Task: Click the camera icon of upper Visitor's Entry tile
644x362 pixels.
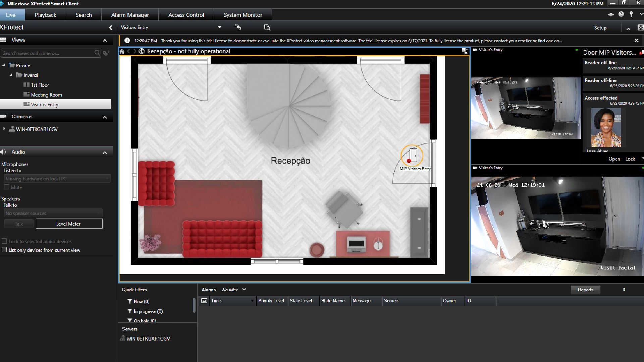Action: [x=475, y=50]
